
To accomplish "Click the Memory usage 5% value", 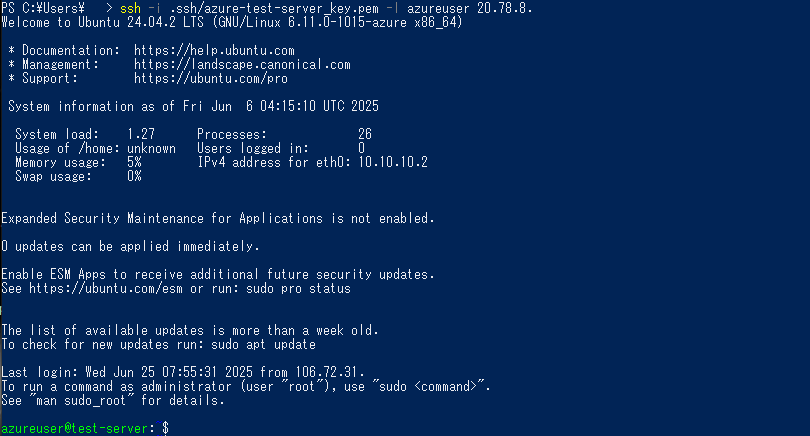I will 134,162.
